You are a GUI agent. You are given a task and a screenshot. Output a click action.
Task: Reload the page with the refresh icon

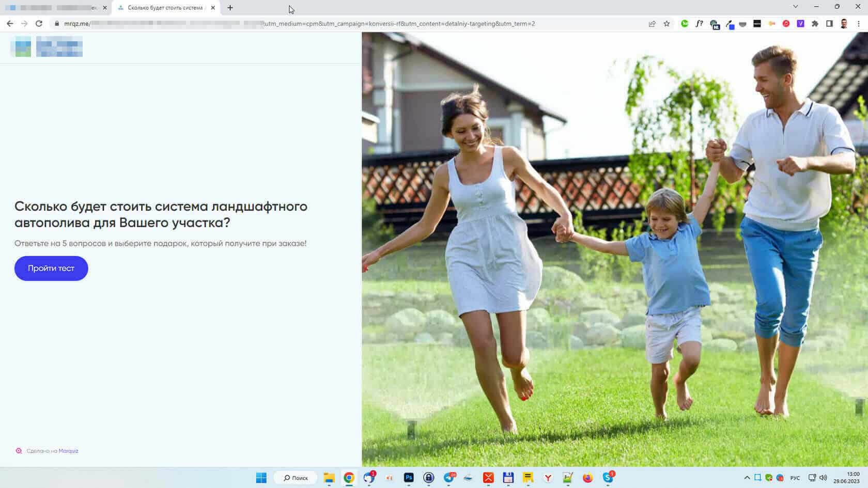[39, 23]
